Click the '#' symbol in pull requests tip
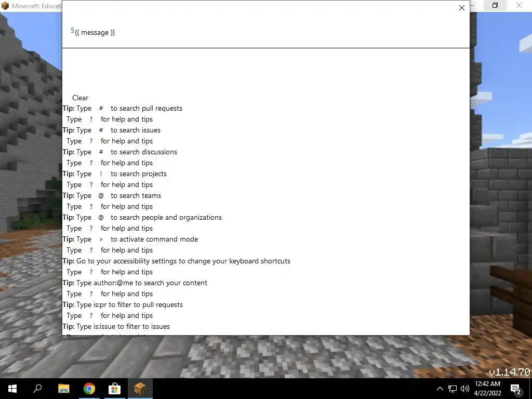The width and height of the screenshot is (532, 399). coord(101,108)
